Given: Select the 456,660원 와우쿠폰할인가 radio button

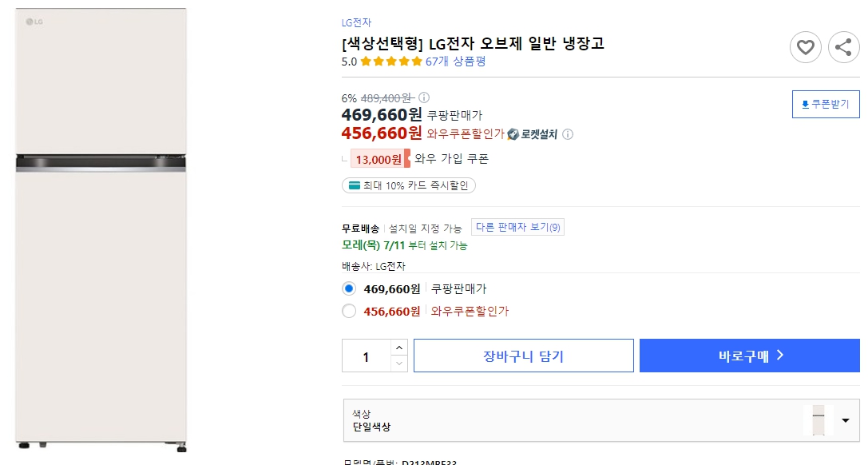Looking at the screenshot, I should click(x=348, y=311).
